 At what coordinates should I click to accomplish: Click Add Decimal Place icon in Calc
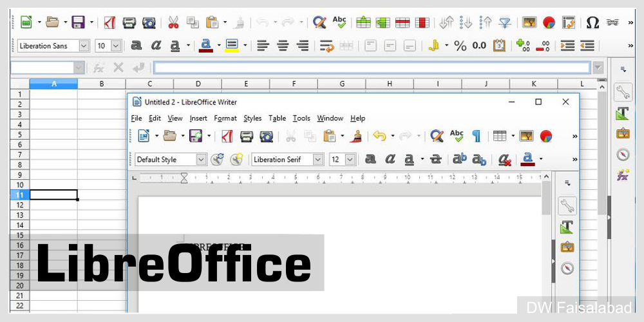pos(523,46)
